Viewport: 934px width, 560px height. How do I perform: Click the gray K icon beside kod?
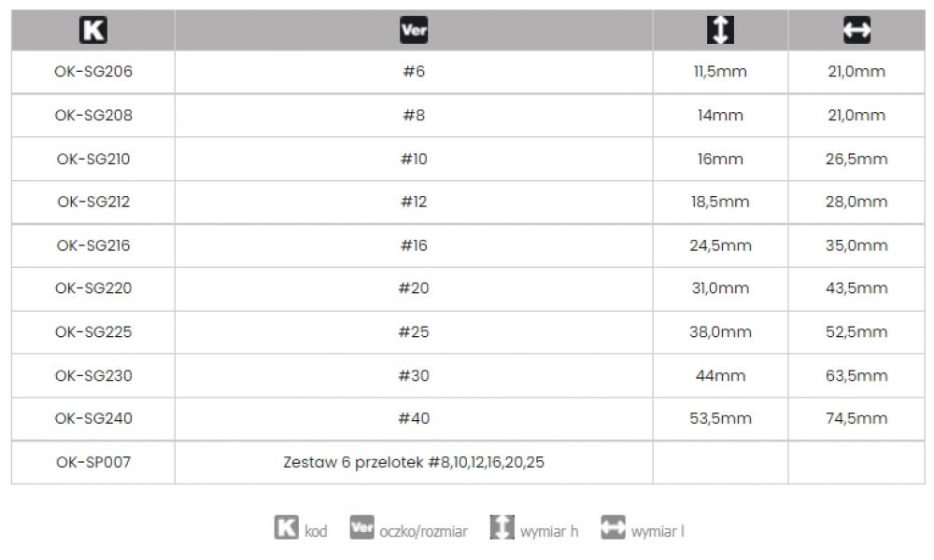[x=287, y=527]
